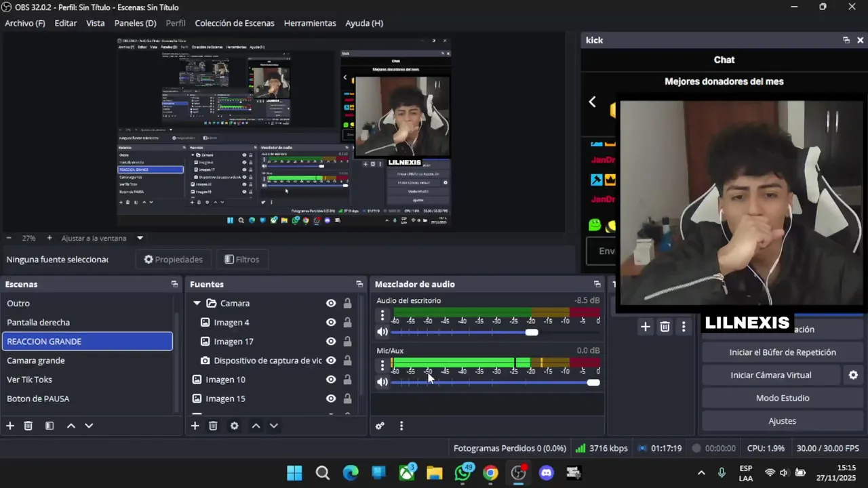
Task: Move source down arrow in Fuentes panel
Action: click(x=274, y=426)
